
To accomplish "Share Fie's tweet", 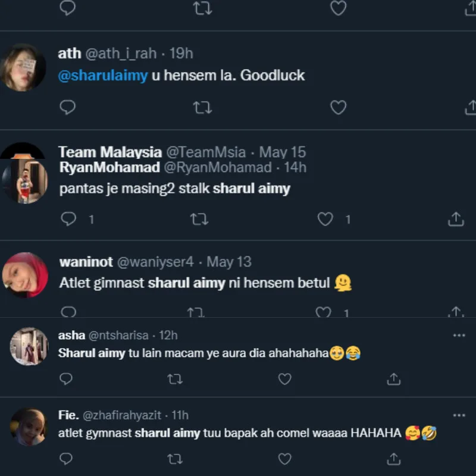I will tap(393, 459).
